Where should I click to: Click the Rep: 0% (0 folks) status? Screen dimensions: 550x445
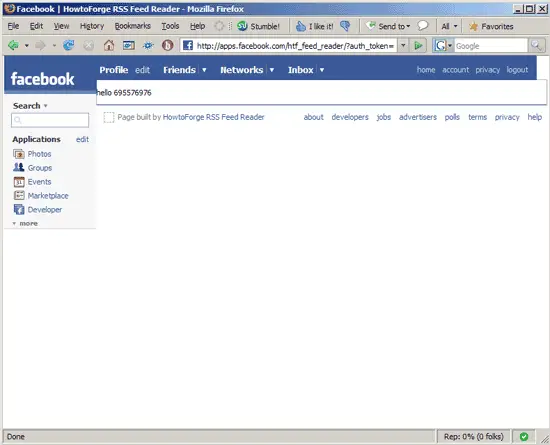474,437
